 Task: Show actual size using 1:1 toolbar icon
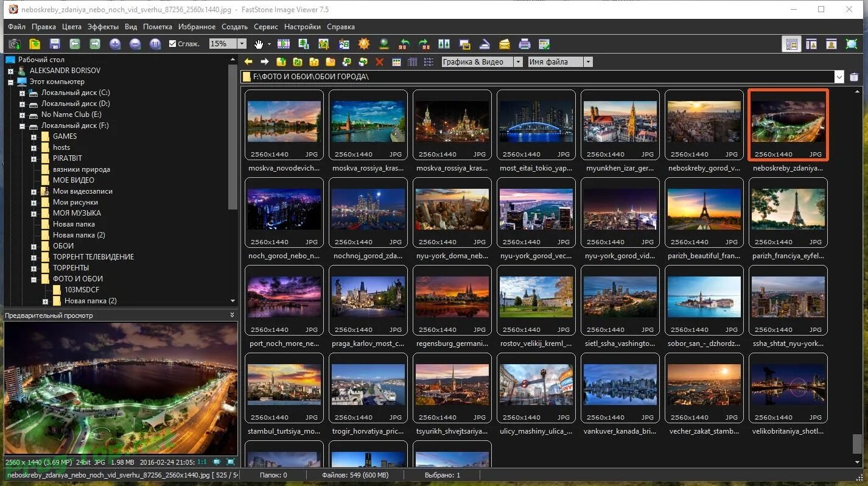[x=155, y=44]
